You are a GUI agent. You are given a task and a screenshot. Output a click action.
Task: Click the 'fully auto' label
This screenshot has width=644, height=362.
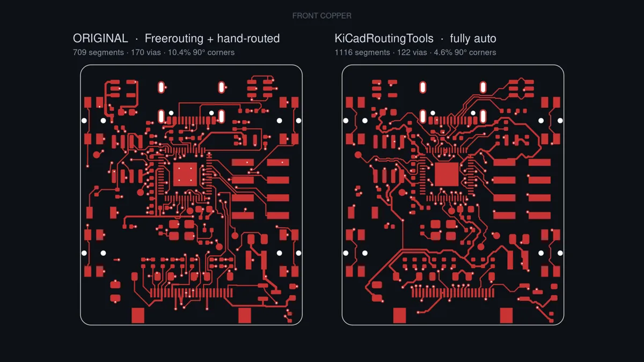tap(473, 39)
